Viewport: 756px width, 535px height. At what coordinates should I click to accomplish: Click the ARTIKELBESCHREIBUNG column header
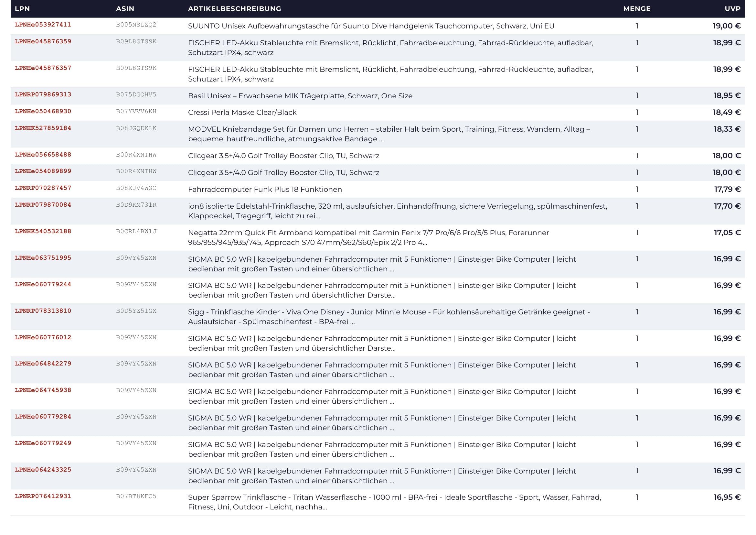pos(234,8)
